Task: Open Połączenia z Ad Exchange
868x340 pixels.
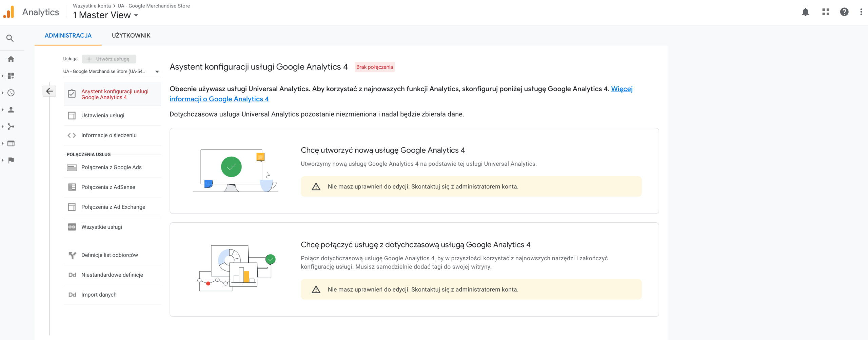Action: click(x=113, y=207)
